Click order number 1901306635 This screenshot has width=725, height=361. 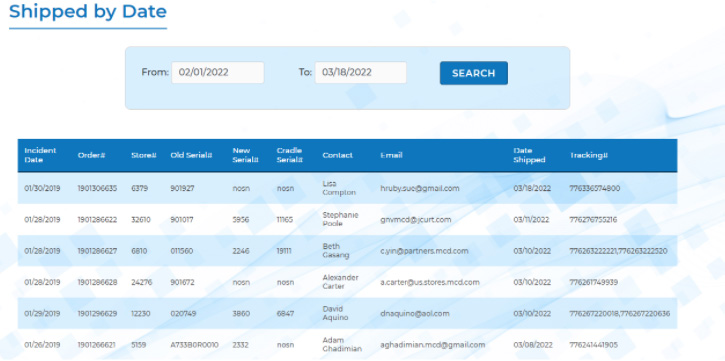pyautogui.click(x=97, y=188)
